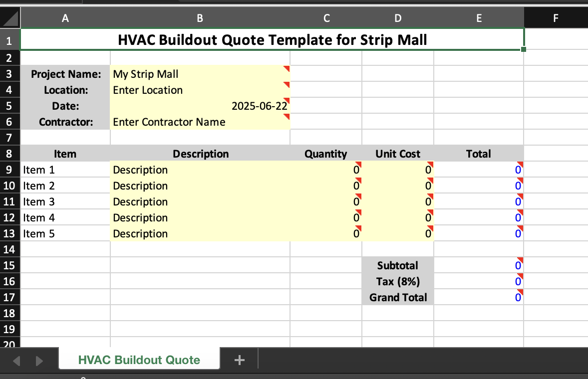
Task: Add a new sheet using the plus button
Action: click(239, 360)
